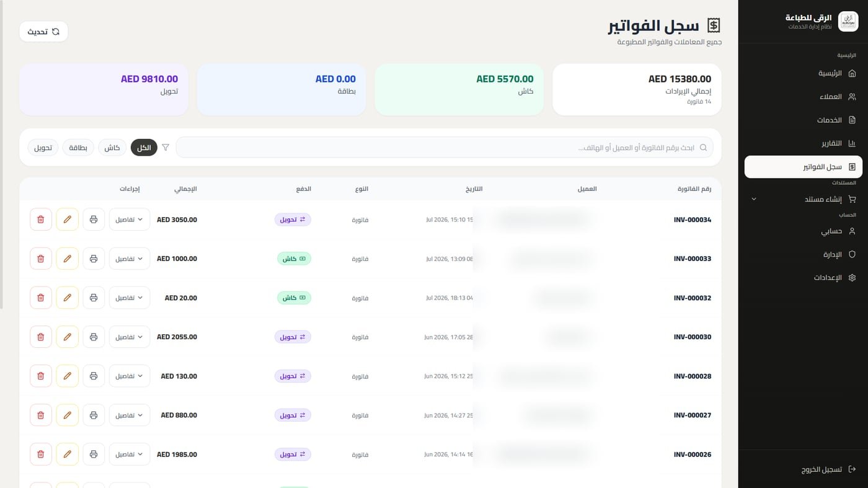Edit invoice INV-000033 with pencil icon
This screenshot has width=868, height=488.
68,259
